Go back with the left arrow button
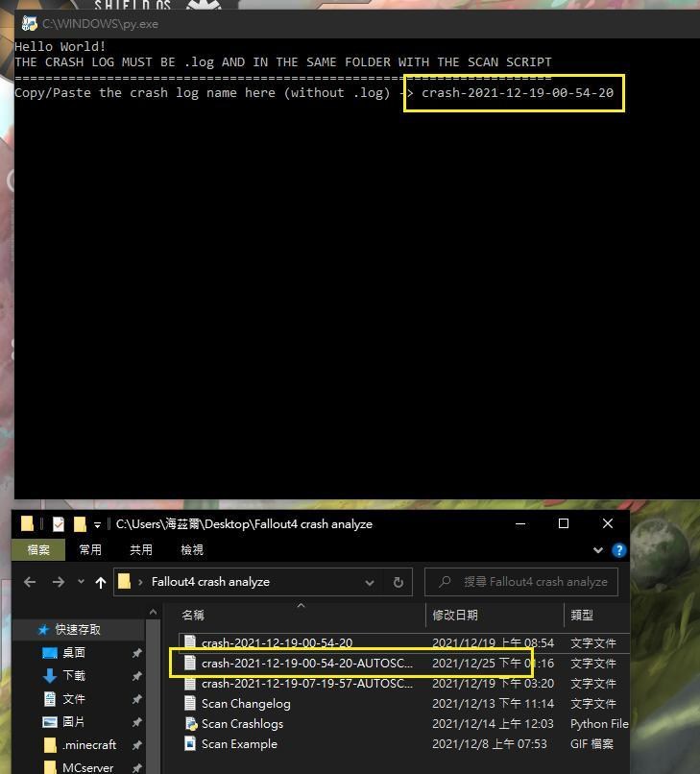Viewport: 700px width, 774px height. click(30, 582)
